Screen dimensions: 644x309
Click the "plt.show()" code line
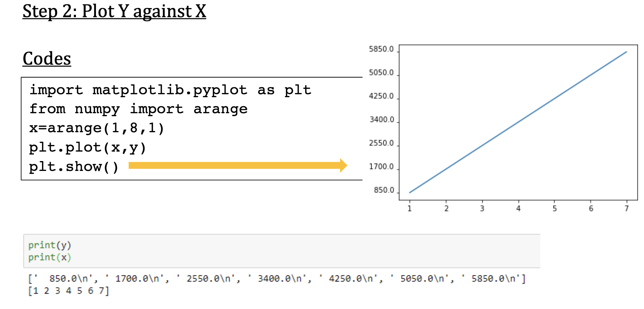(x=74, y=167)
